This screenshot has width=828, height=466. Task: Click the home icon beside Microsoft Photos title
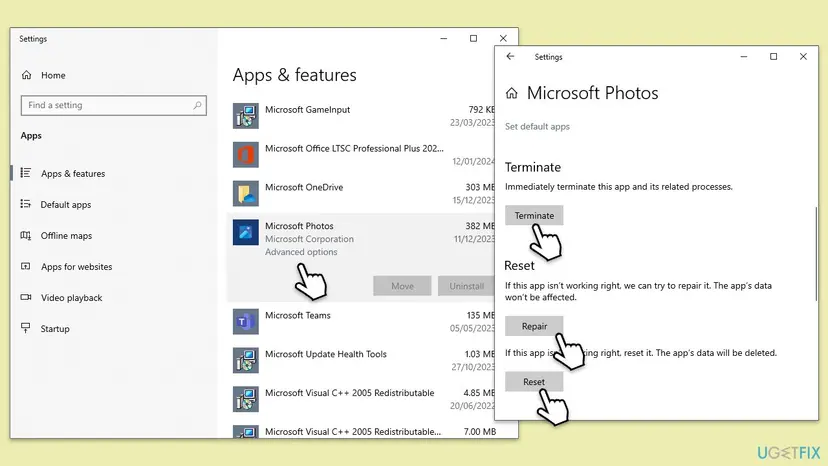coord(511,94)
